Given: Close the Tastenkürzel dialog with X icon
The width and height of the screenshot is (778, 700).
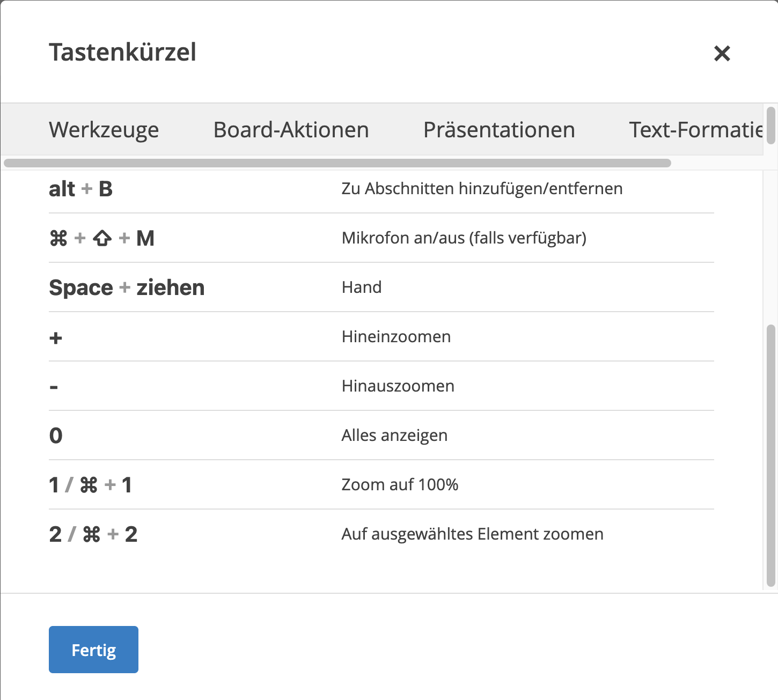Looking at the screenshot, I should point(722,53).
